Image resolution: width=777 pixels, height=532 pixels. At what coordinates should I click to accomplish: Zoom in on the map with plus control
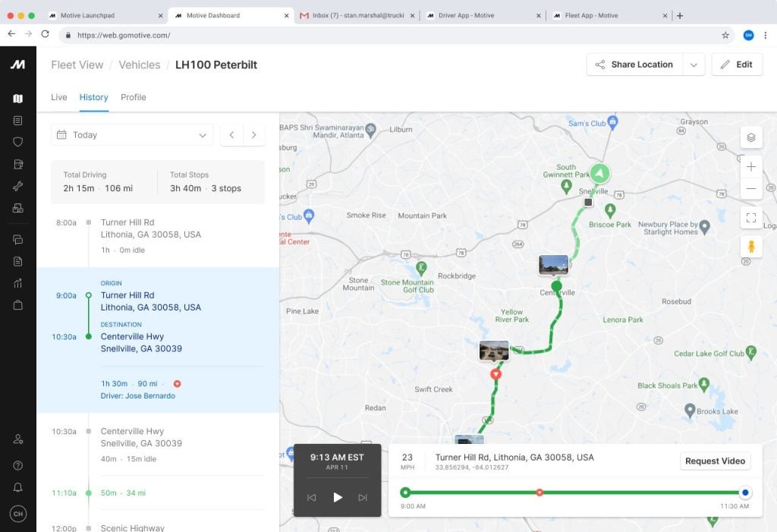point(751,166)
